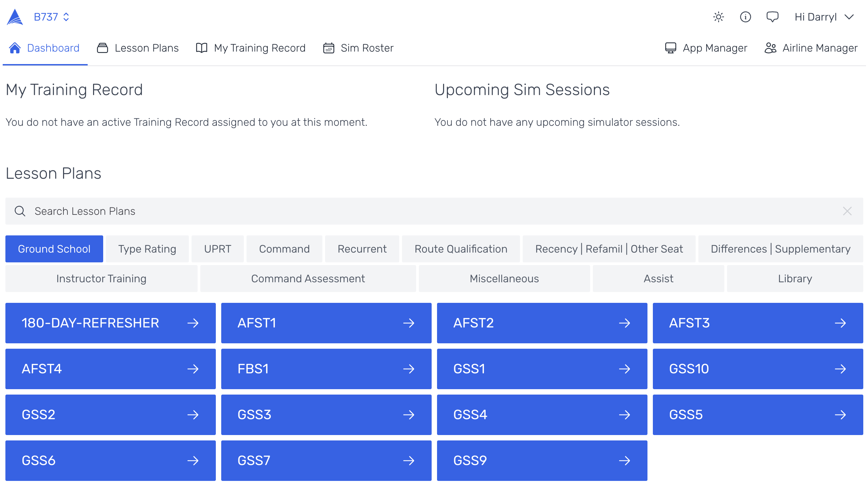Image resolution: width=868 pixels, height=489 pixels.
Task: Select the UPRT category filter
Action: click(x=218, y=249)
